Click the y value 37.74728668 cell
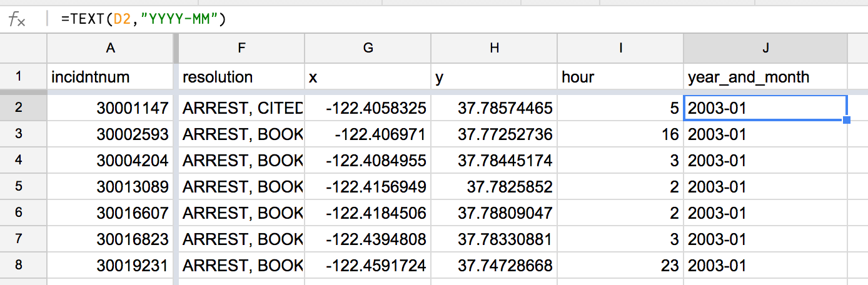Viewport: 868px width, 285px height. pos(494,266)
